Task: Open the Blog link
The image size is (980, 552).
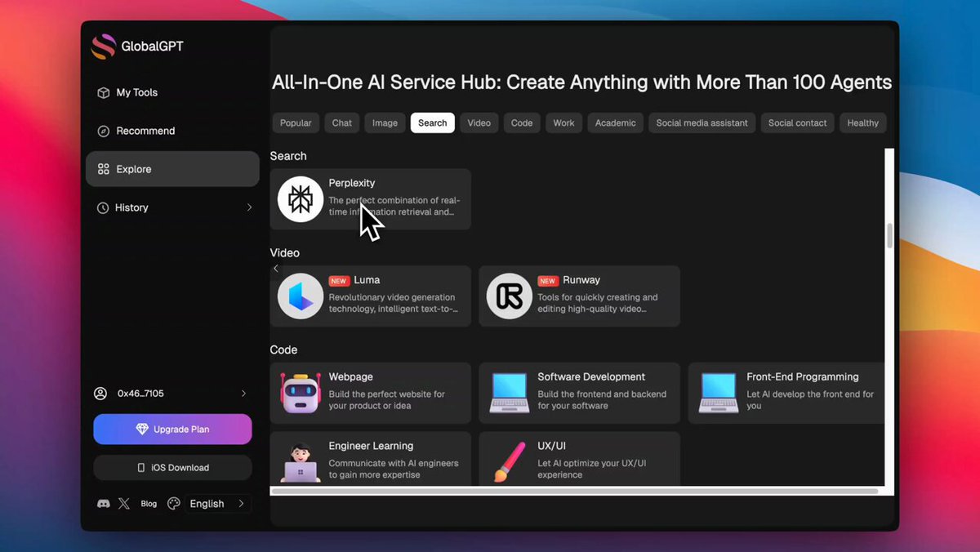Action: 149,504
